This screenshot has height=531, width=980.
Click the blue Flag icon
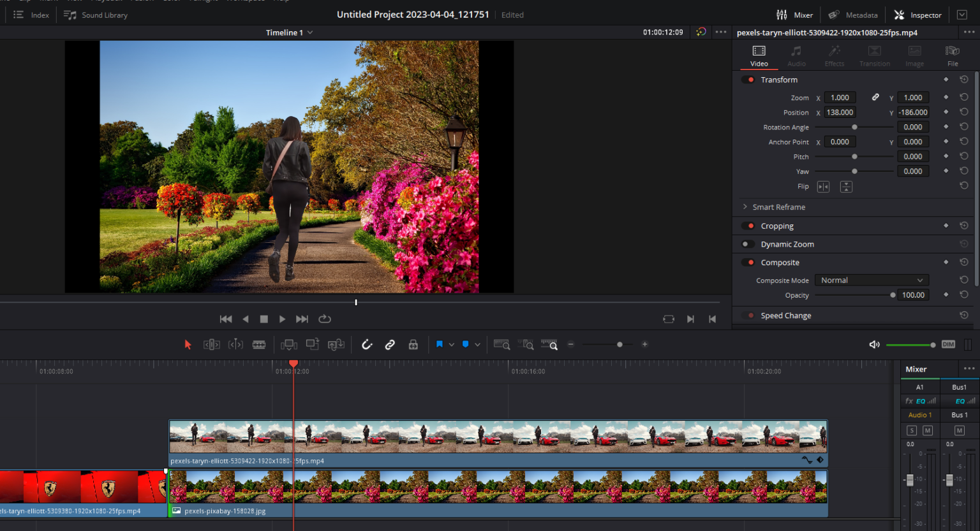tap(440, 344)
